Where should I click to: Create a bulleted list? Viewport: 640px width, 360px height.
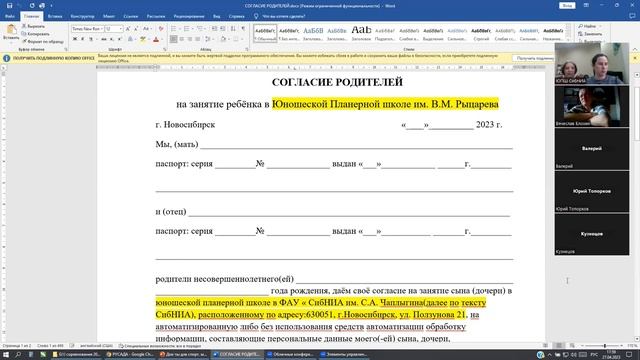click(x=173, y=29)
